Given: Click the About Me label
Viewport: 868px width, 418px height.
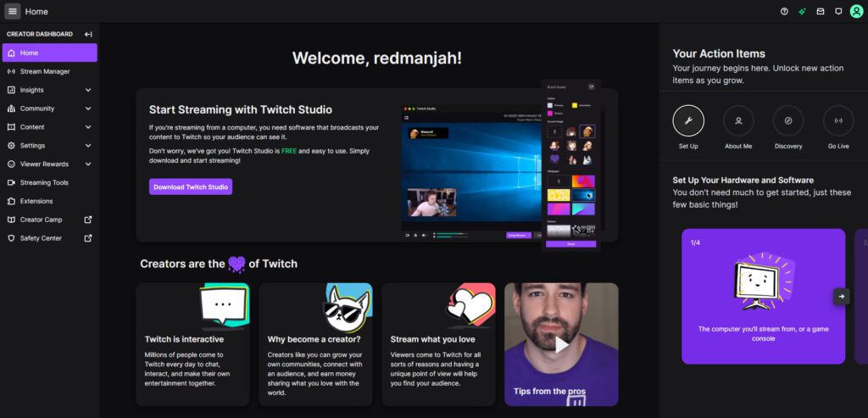Looking at the screenshot, I should 738,146.
